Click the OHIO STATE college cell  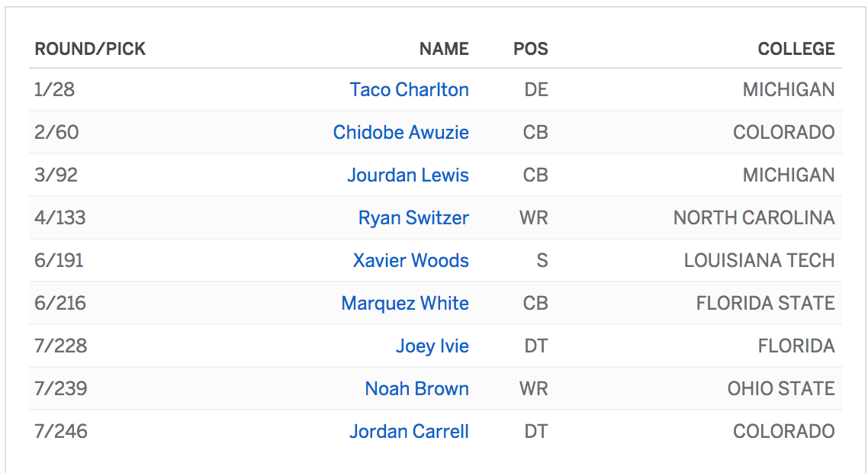coord(781,389)
